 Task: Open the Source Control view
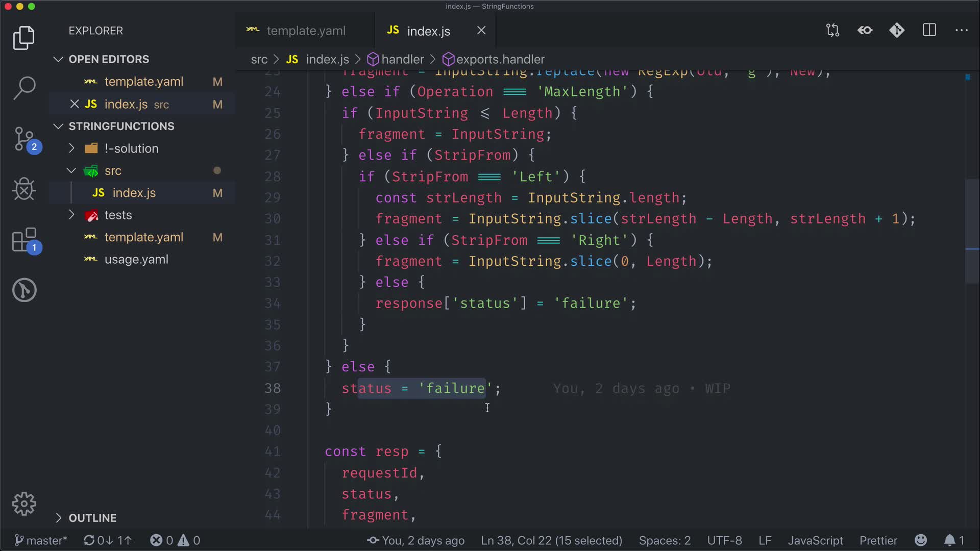(24, 139)
